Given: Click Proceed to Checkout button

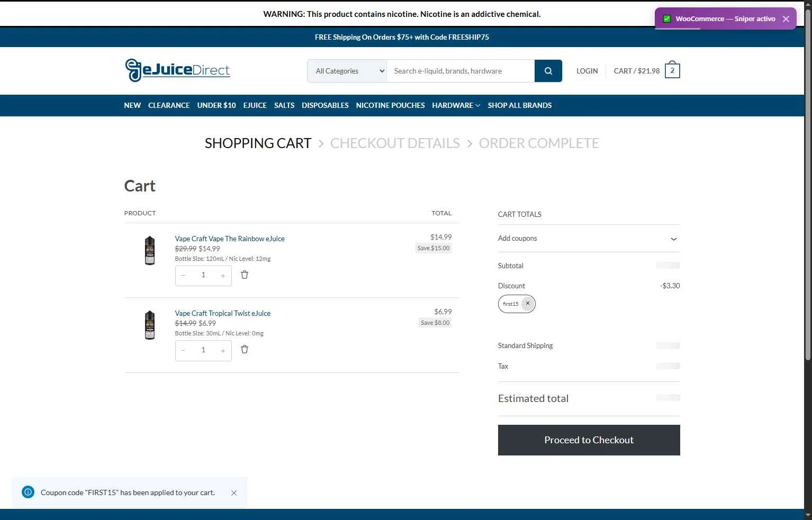Looking at the screenshot, I should [x=589, y=440].
